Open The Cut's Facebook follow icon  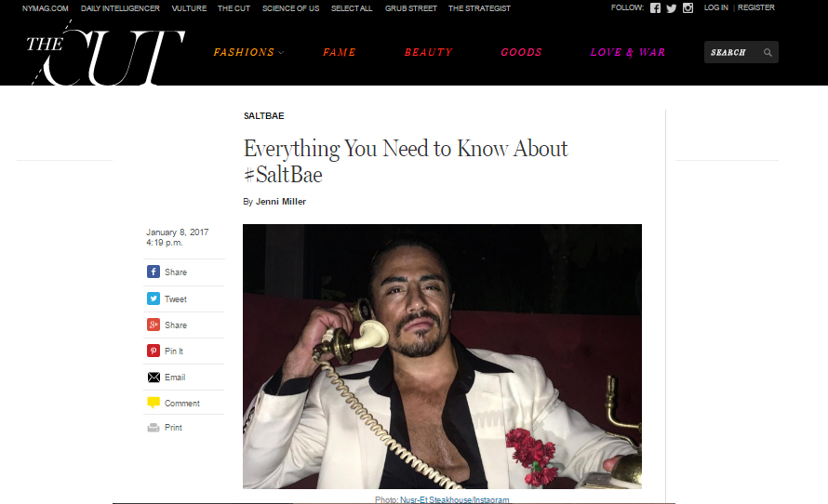pos(655,8)
